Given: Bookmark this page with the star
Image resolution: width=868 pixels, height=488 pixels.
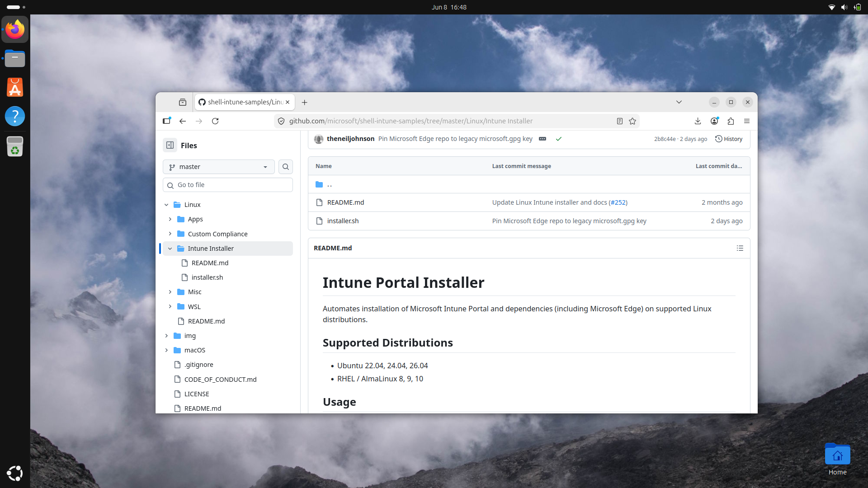Looking at the screenshot, I should click(632, 121).
